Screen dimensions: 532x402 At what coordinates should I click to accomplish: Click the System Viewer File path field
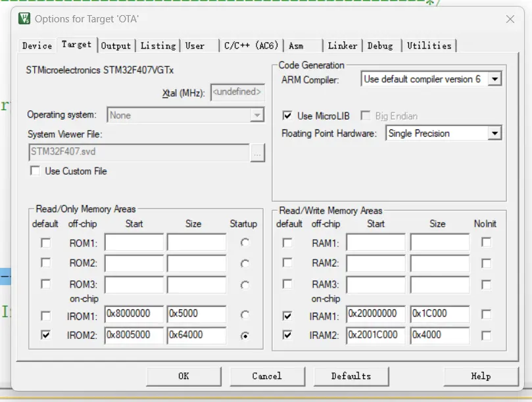[x=139, y=152]
